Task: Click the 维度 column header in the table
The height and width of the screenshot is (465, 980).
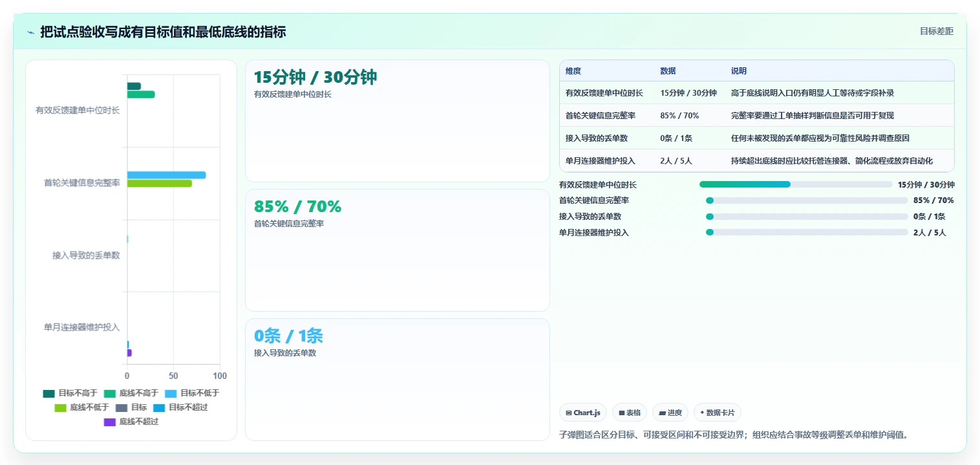Action: pos(573,71)
